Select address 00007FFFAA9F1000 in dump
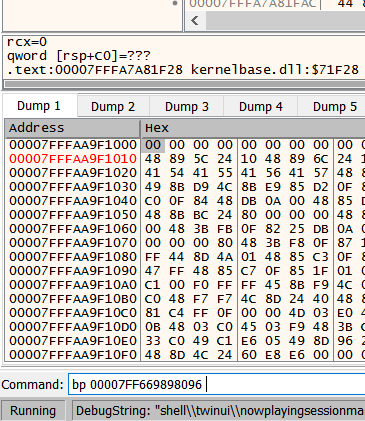Viewport: 365px width, 421px height. (73, 145)
